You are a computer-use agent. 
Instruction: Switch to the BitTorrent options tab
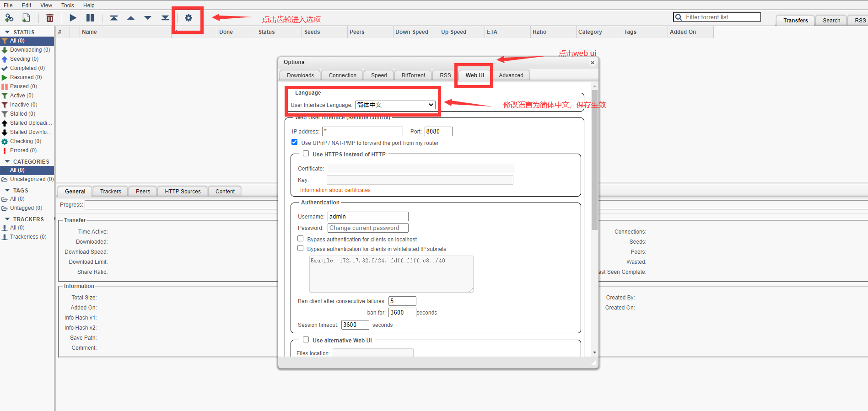pos(413,75)
